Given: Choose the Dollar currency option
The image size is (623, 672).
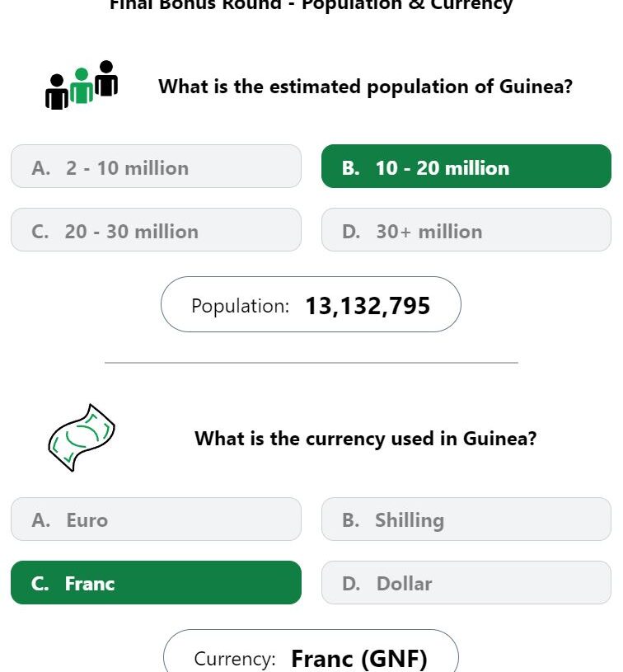Looking at the screenshot, I should click(x=466, y=582).
